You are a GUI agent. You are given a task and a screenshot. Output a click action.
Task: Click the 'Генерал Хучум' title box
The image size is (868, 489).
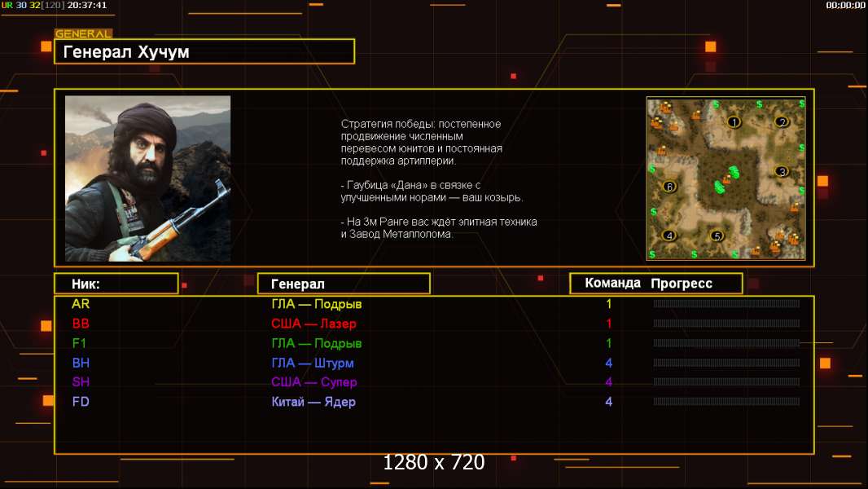[204, 51]
